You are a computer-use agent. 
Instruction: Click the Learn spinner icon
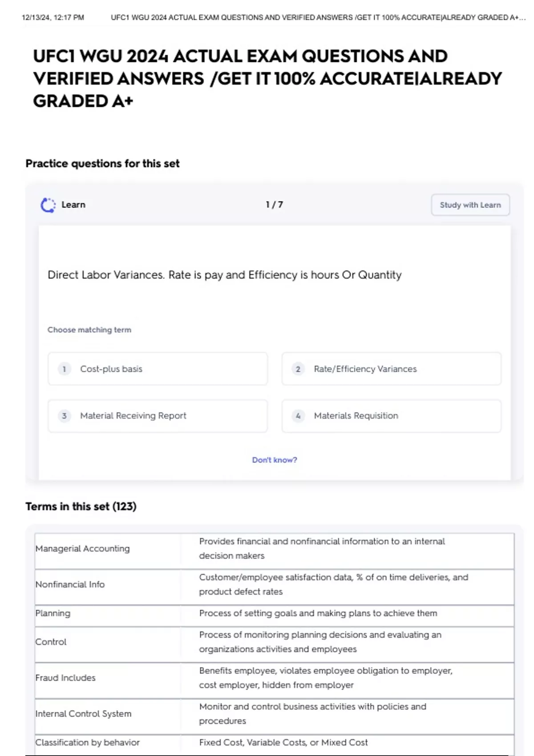[48, 205]
